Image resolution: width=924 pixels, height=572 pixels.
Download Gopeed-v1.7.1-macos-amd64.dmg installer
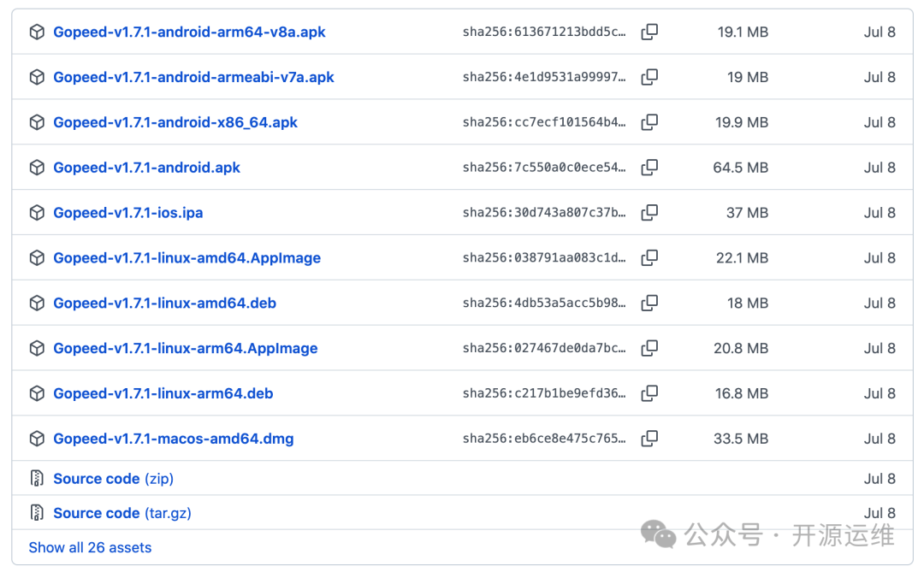[173, 439]
